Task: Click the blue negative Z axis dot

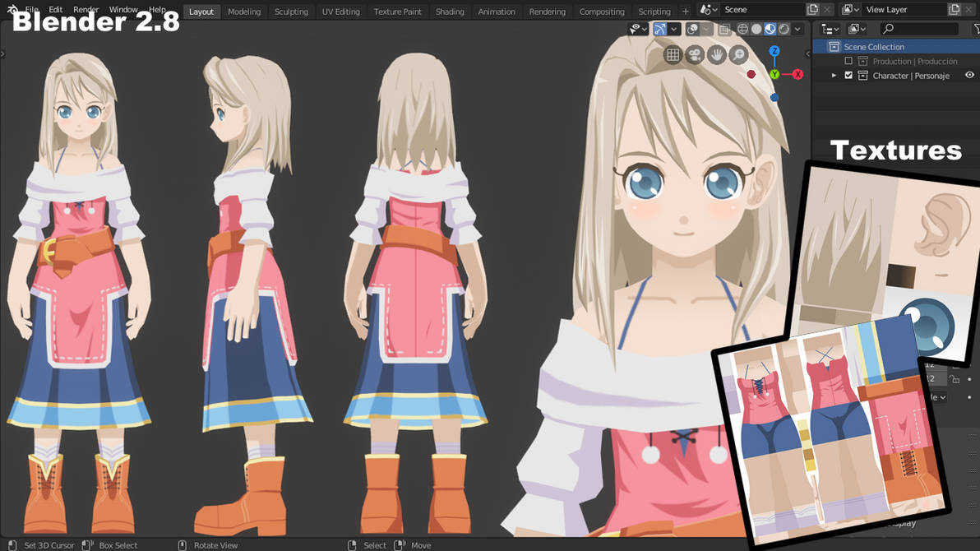Action: coord(774,97)
